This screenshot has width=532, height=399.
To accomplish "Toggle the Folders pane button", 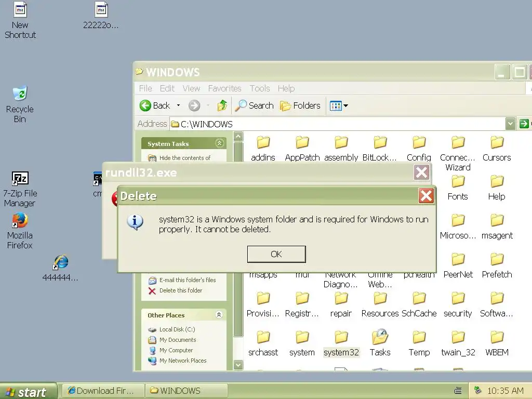I will pyautogui.click(x=300, y=105).
